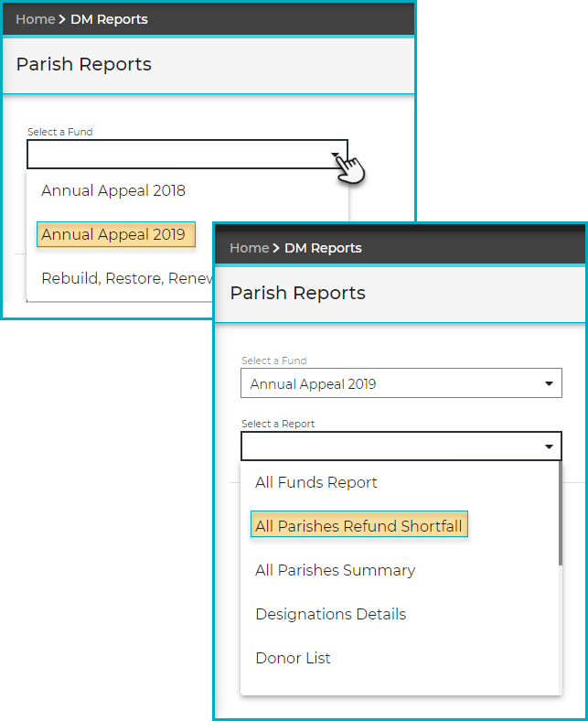This screenshot has width=588, height=721.
Task: Click the report list scrollbar thumb
Action: 560,513
